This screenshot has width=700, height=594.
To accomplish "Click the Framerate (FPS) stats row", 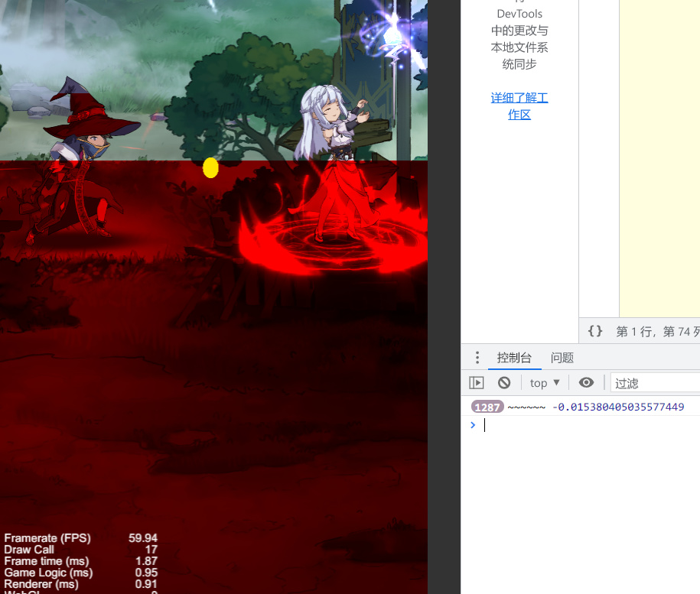I will pos(81,538).
